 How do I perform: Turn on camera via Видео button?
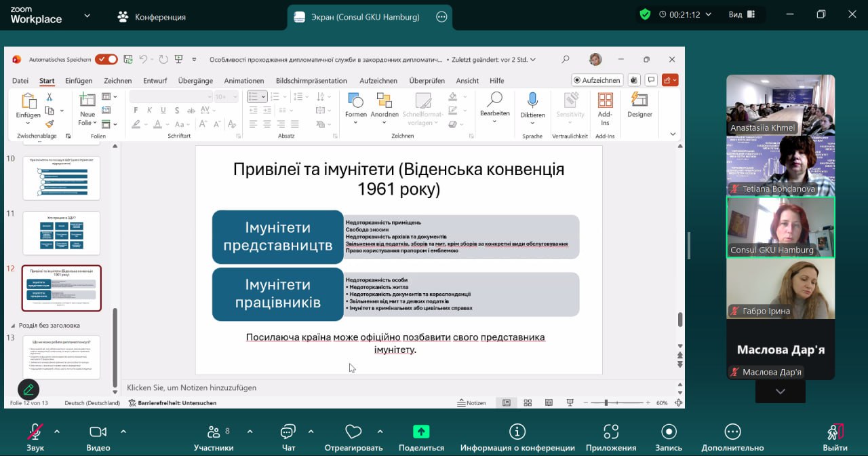pos(98,432)
